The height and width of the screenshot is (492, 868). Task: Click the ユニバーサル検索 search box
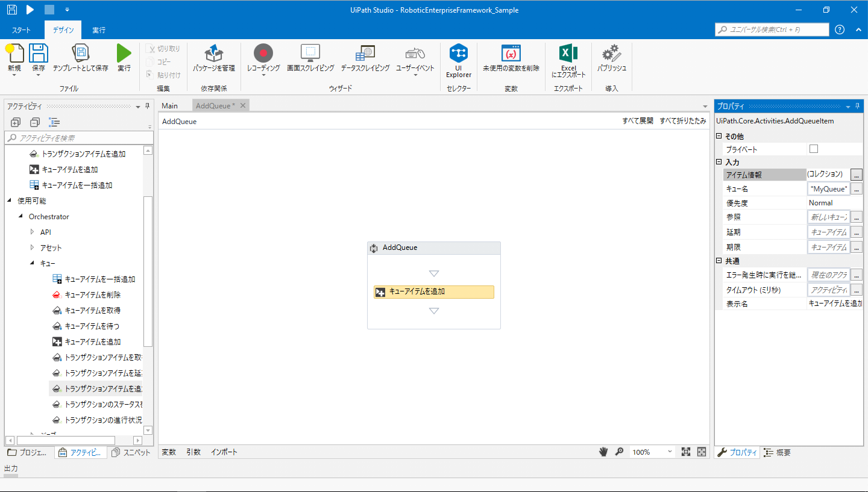772,30
